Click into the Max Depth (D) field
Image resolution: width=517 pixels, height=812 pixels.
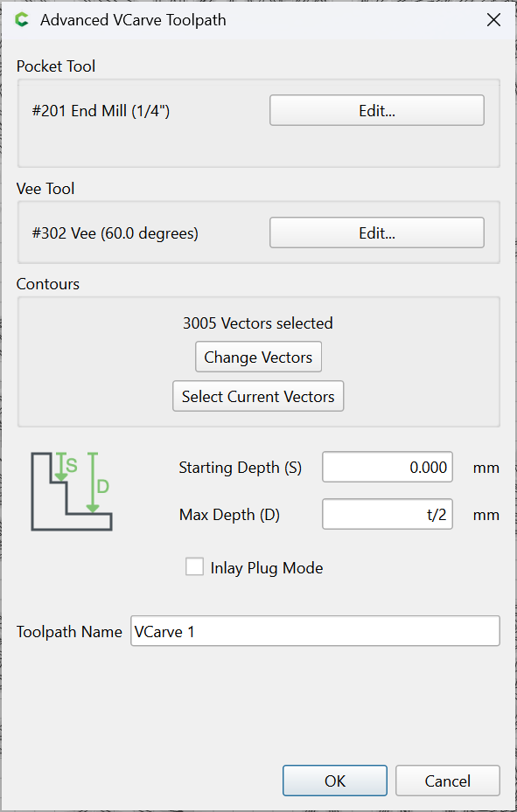pos(388,514)
